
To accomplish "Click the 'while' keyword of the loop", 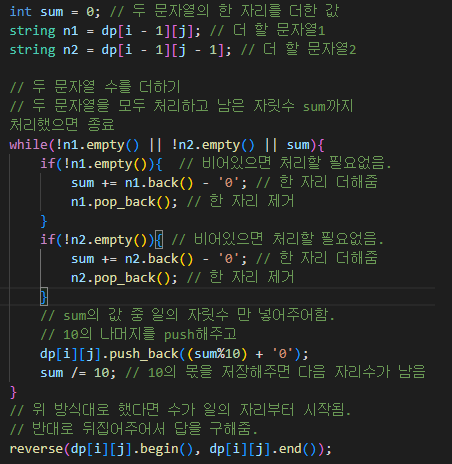I will [29, 145].
